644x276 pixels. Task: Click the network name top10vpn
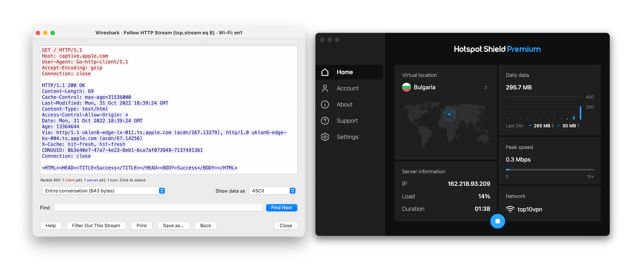click(x=530, y=209)
